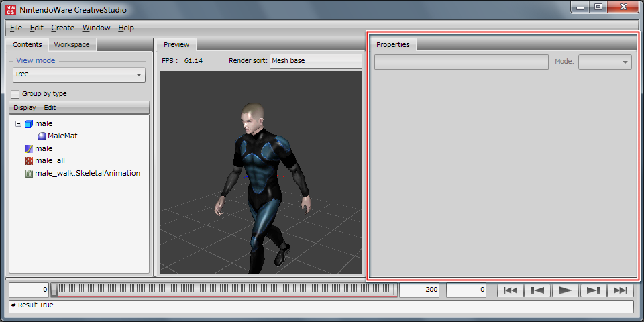Click the male_all brick pattern icon
Viewport: 644px width, 322px height.
[28, 161]
